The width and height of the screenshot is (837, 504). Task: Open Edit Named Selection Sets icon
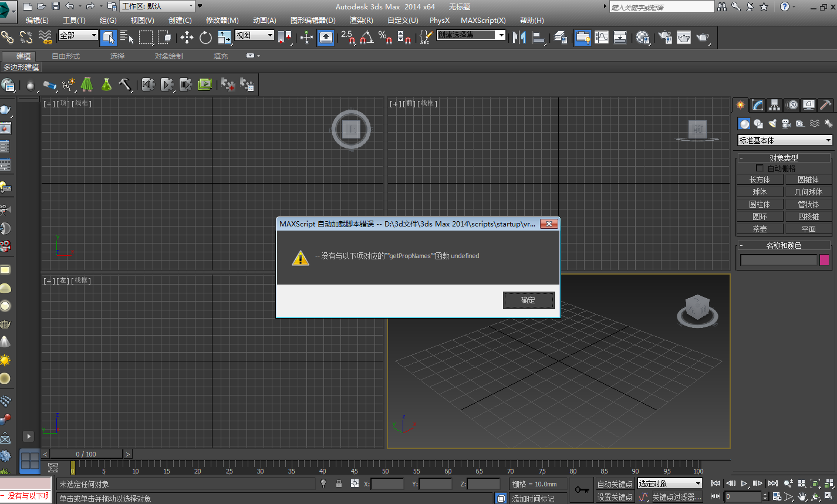tap(426, 38)
